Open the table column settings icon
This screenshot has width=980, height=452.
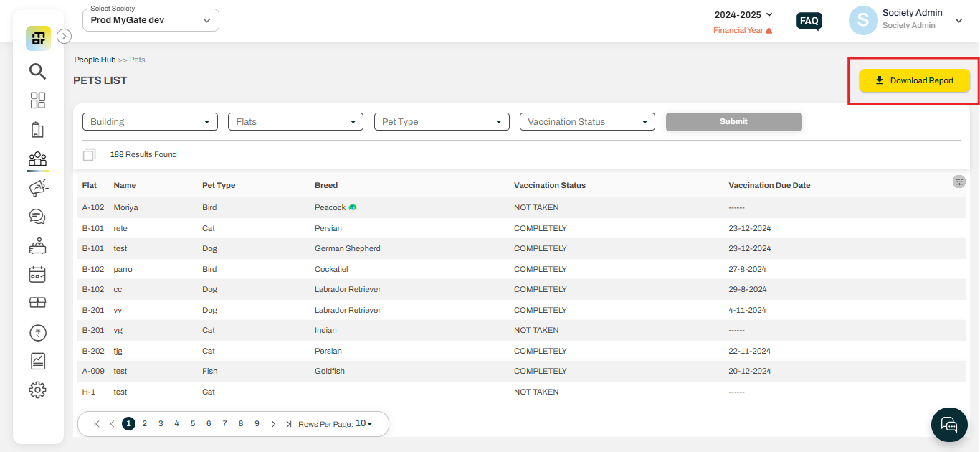point(959,182)
